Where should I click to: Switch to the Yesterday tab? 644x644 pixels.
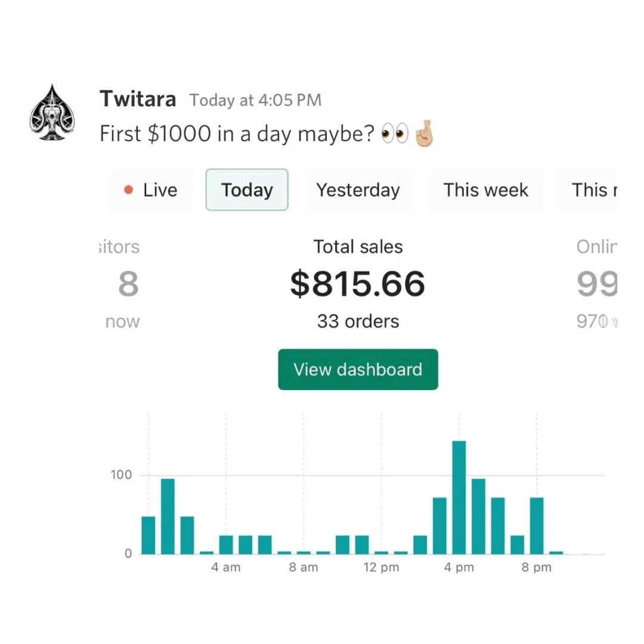pyautogui.click(x=358, y=190)
